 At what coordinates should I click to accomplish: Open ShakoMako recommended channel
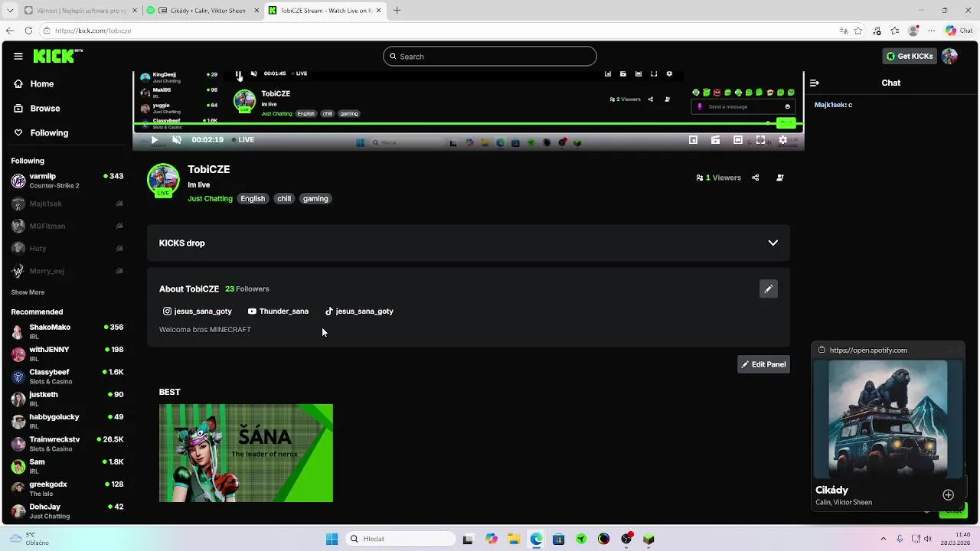pyautogui.click(x=67, y=332)
